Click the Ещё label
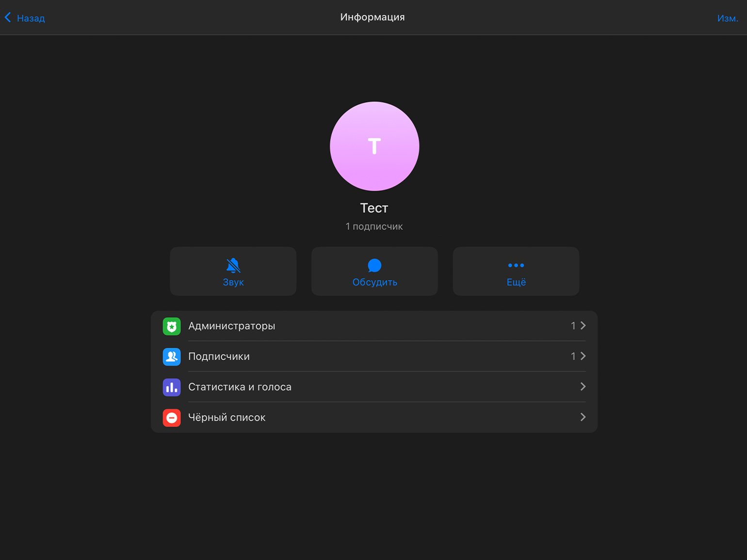 516,282
